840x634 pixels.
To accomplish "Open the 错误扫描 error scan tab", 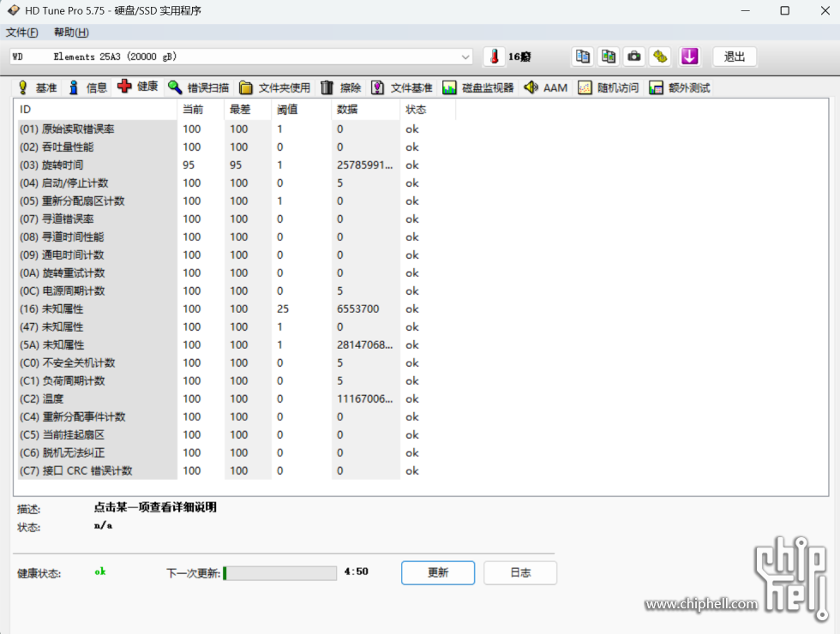I will 198,87.
